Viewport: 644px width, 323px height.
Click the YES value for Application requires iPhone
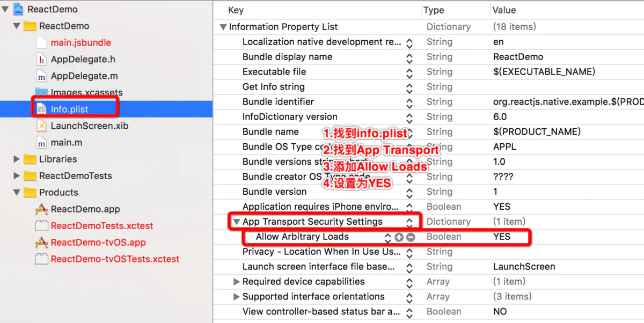pyautogui.click(x=502, y=207)
